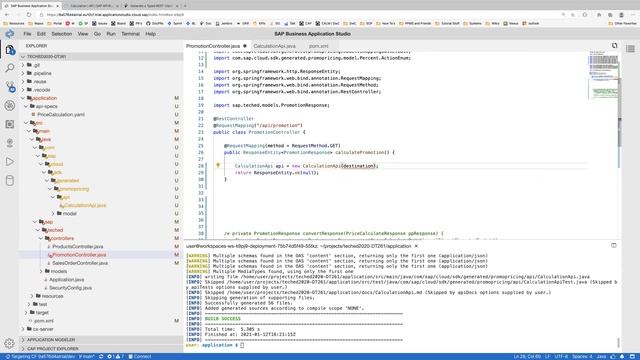Click the Spaces: 4 indentation setting
Viewport: 640px width, 360px height.
point(582,356)
